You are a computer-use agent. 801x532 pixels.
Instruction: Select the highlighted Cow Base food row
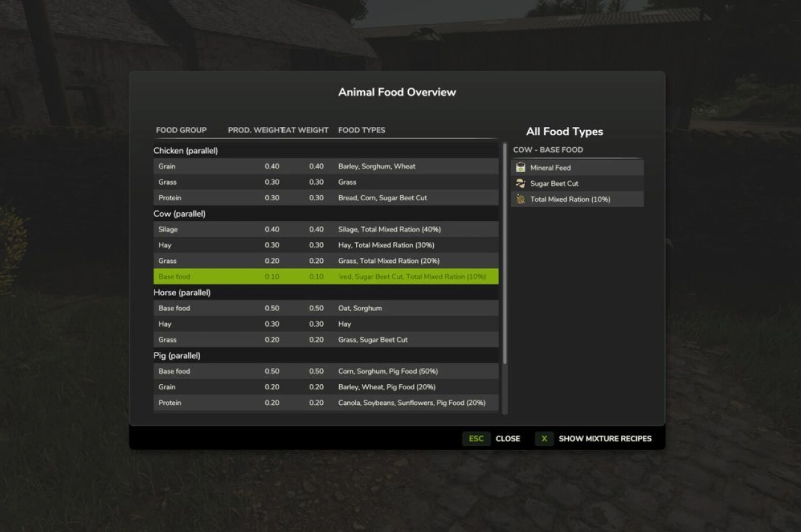click(x=325, y=277)
